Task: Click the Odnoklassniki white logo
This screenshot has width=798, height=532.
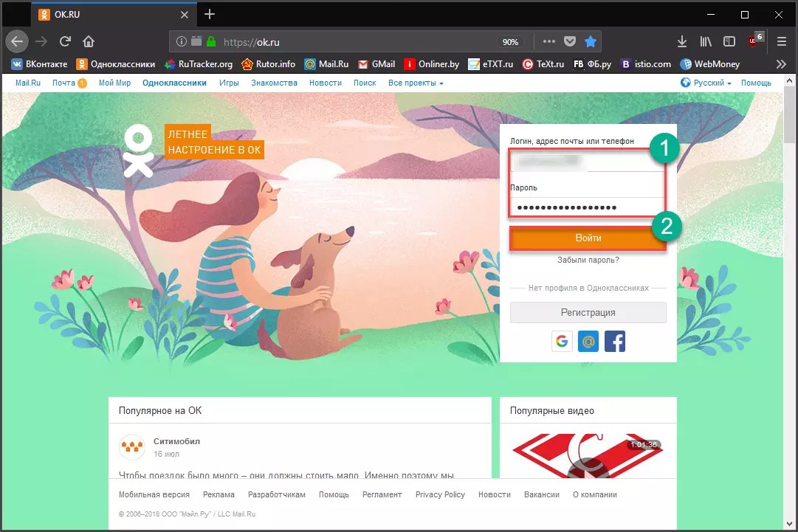Action: coord(139,151)
